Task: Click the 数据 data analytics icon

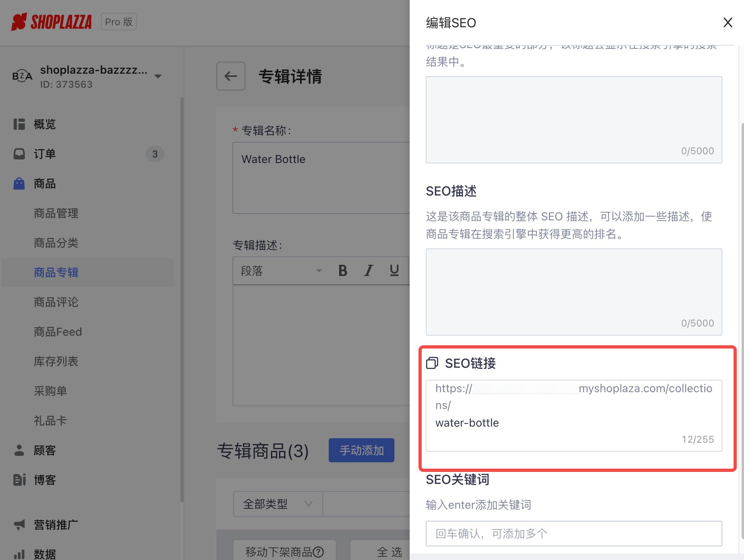Action: 19,554
